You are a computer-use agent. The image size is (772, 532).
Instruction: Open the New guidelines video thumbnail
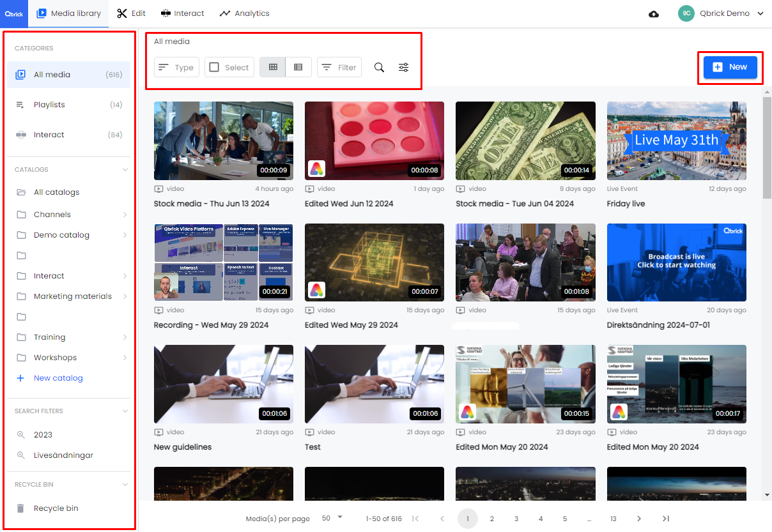pos(224,384)
